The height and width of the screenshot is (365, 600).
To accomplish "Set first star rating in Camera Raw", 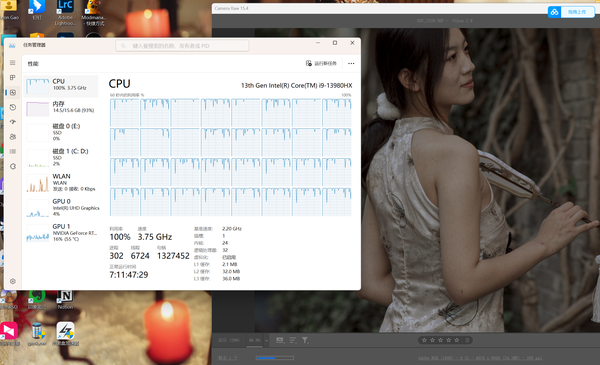I will [x=424, y=340].
